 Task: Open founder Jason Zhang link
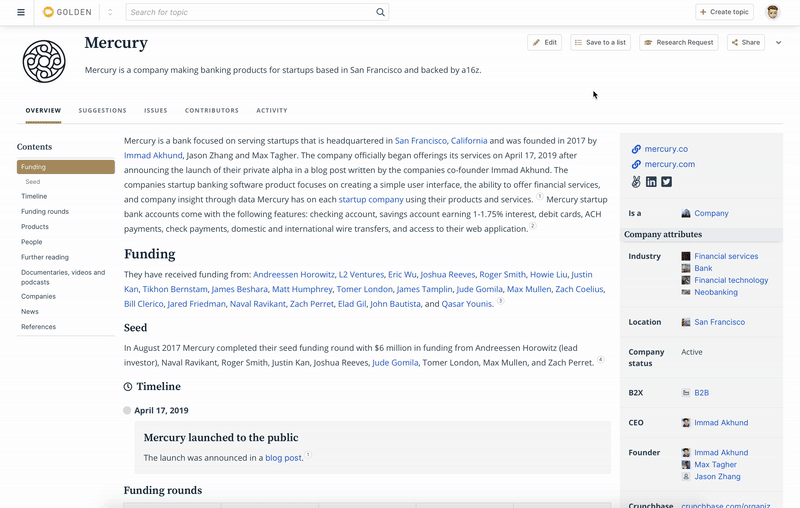[717, 476]
